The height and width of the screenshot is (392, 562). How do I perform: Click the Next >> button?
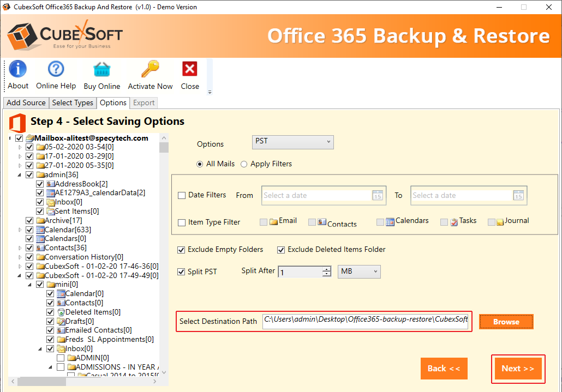tap(517, 369)
